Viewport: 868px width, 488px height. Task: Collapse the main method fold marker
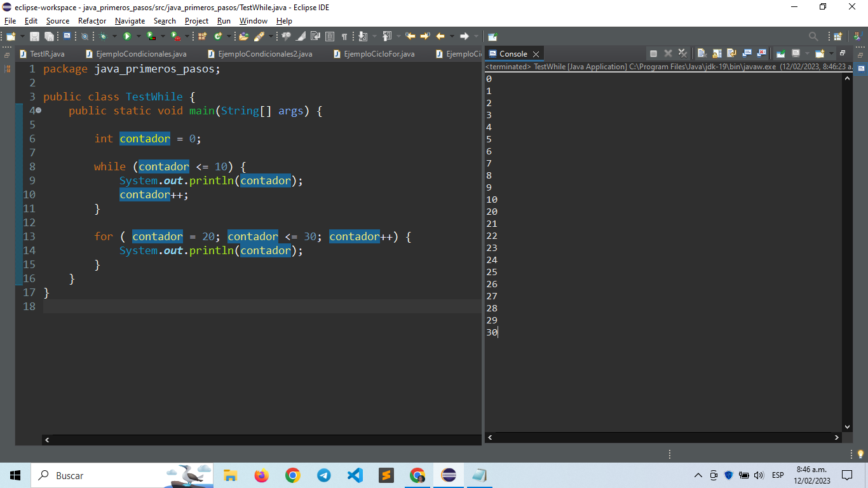[x=38, y=111]
